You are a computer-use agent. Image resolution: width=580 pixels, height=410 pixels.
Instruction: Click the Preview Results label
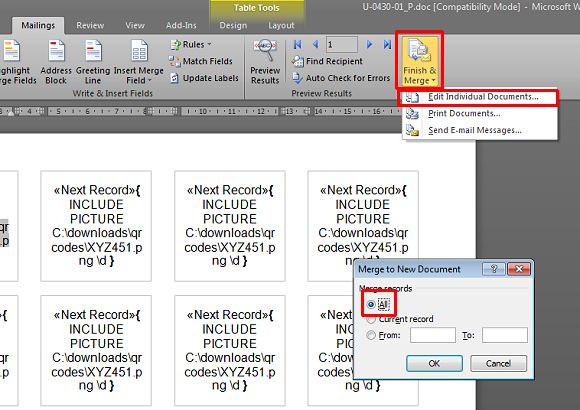pos(265,75)
